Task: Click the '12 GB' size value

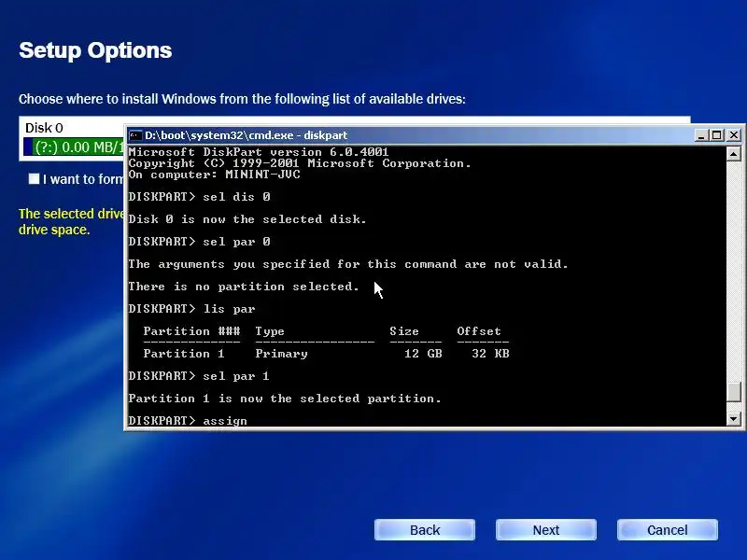Action: click(423, 354)
